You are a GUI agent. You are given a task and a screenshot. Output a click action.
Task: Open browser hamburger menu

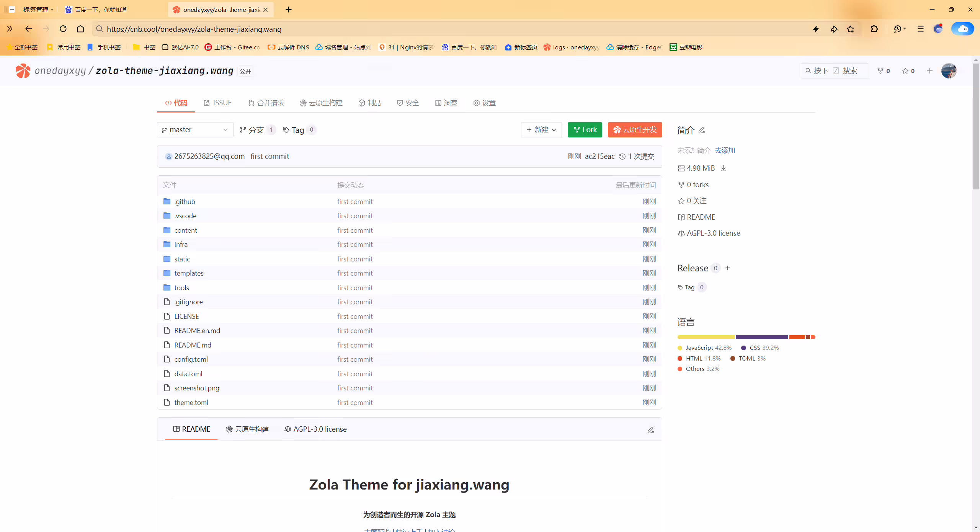coord(921,29)
